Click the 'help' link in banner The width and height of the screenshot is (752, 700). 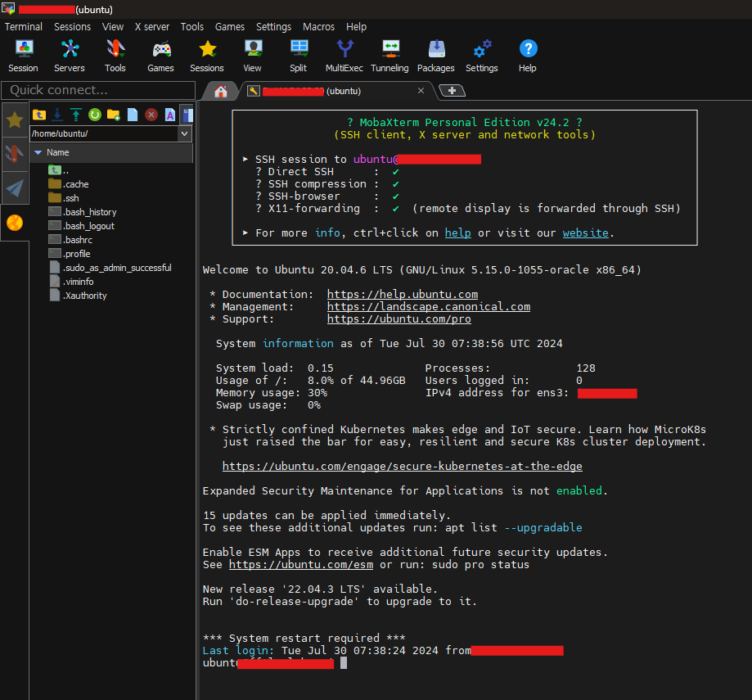[x=458, y=233]
